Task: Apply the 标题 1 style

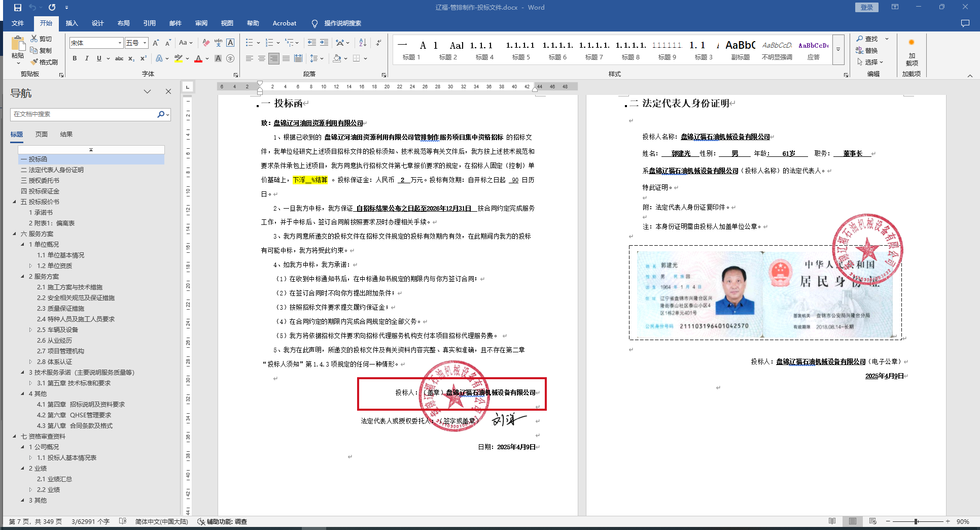Action: (x=411, y=50)
